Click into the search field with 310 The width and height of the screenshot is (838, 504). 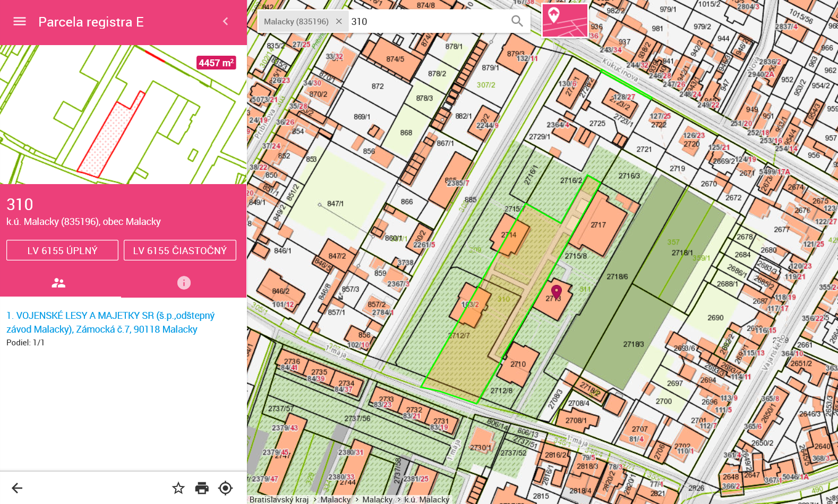[x=425, y=22]
